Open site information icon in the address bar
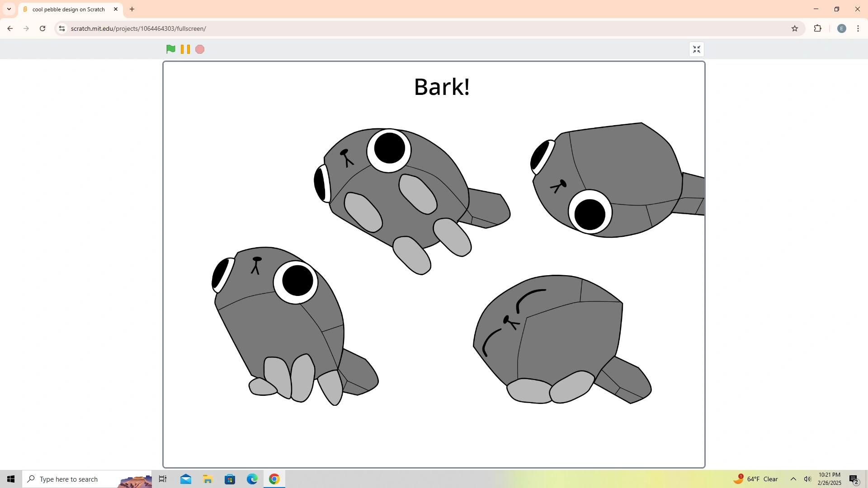868x488 pixels. point(62,28)
